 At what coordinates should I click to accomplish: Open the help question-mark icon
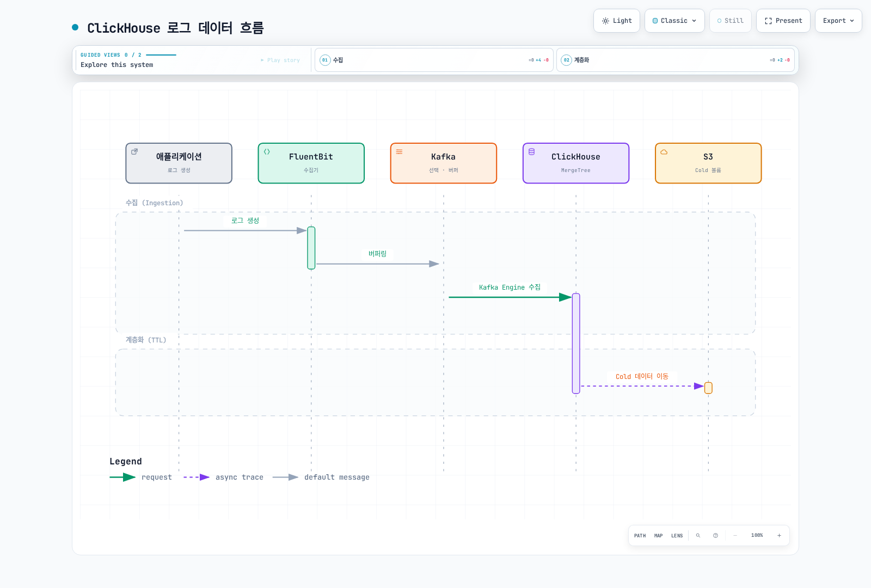pos(715,536)
